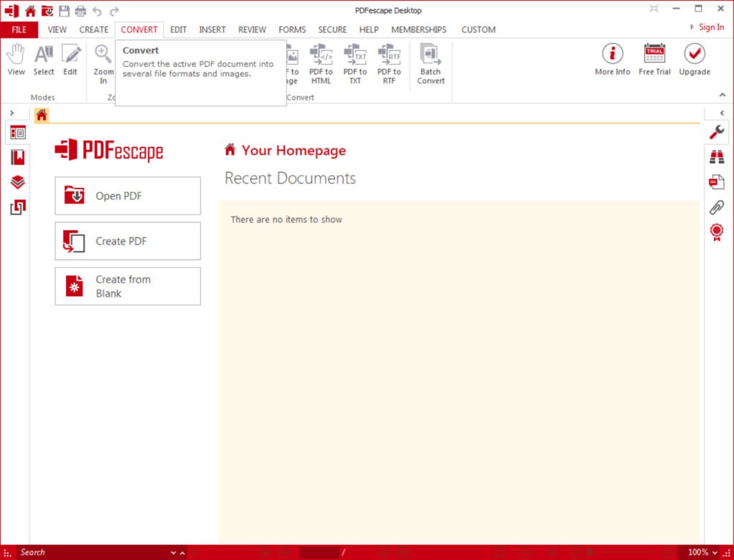The image size is (734, 560).
Task: Collapse the right sidebar panel
Action: point(723,113)
